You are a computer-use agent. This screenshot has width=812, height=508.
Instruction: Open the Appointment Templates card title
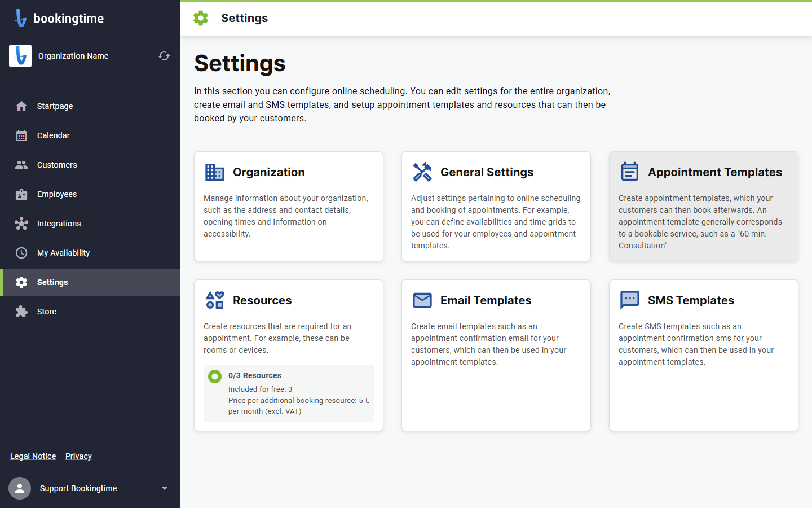tap(715, 172)
